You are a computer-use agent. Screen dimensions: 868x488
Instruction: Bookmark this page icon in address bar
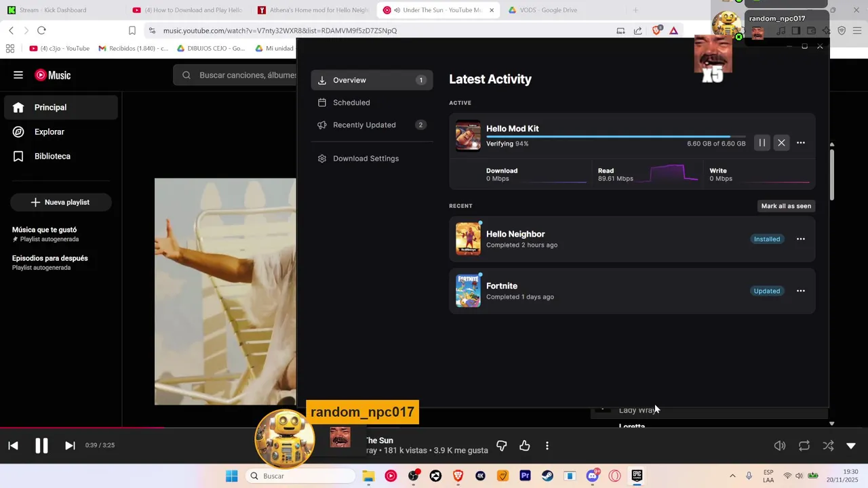point(132,30)
